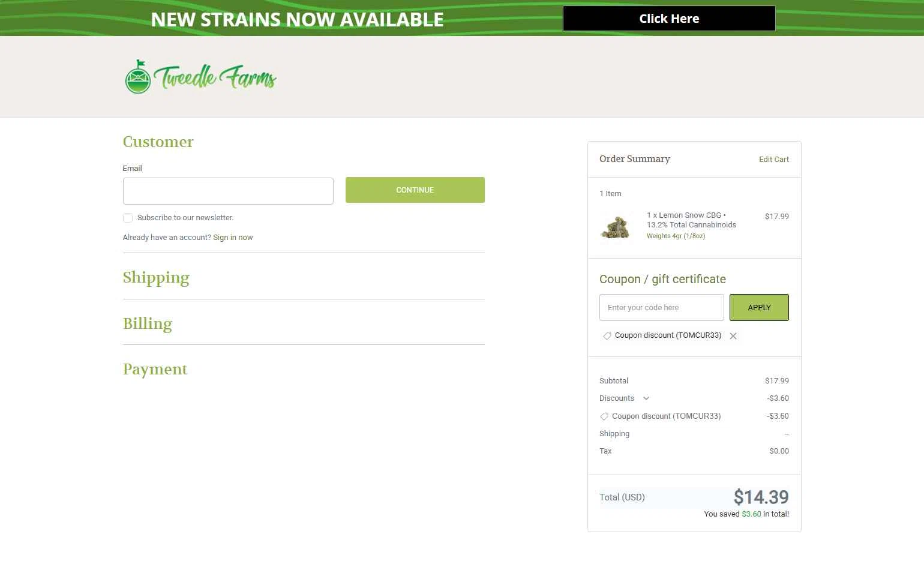The image size is (924, 567).
Task: Click the Payment section heading
Action: point(155,369)
